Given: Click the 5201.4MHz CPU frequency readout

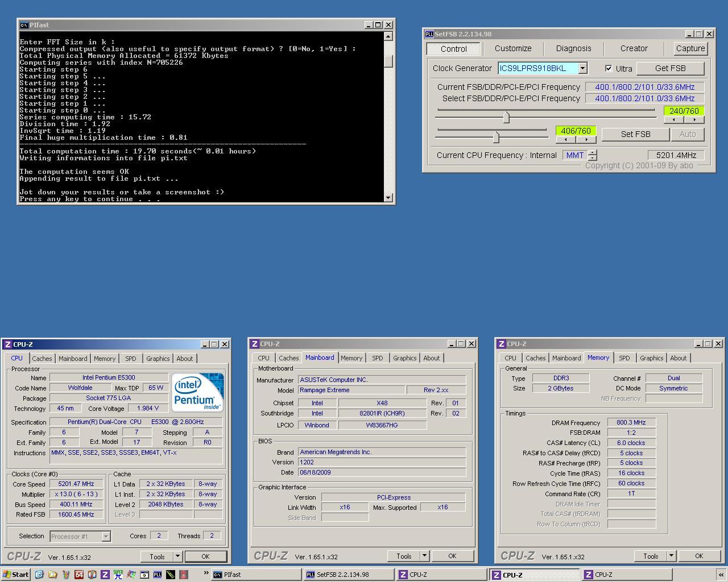Looking at the screenshot, I should tap(676, 155).
